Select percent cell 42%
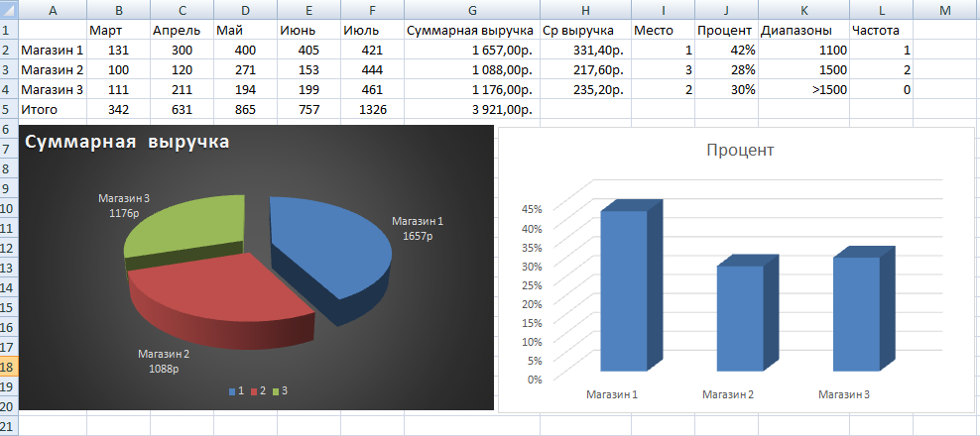 tap(726, 50)
